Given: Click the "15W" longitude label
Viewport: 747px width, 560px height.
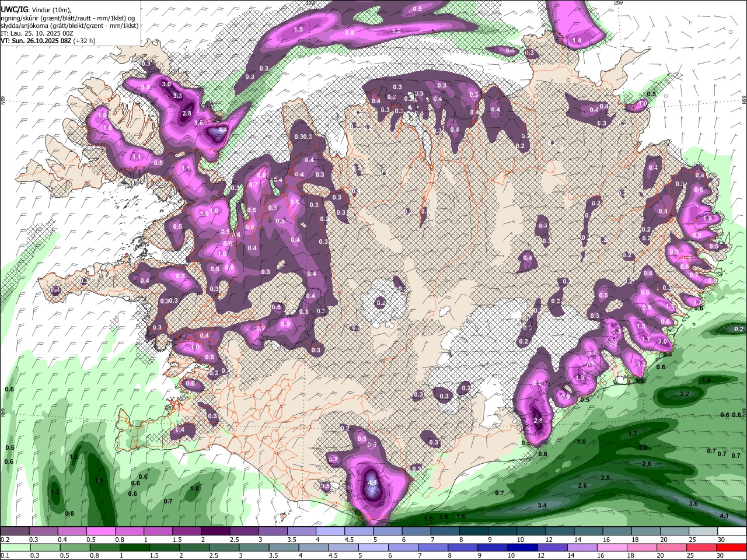Looking at the screenshot, I should coord(619,2).
